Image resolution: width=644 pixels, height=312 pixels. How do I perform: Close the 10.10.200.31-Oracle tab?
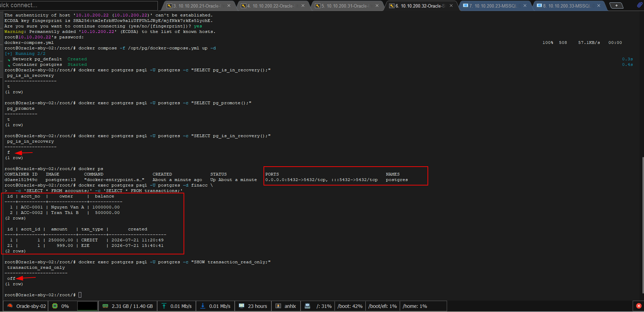click(377, 5)
